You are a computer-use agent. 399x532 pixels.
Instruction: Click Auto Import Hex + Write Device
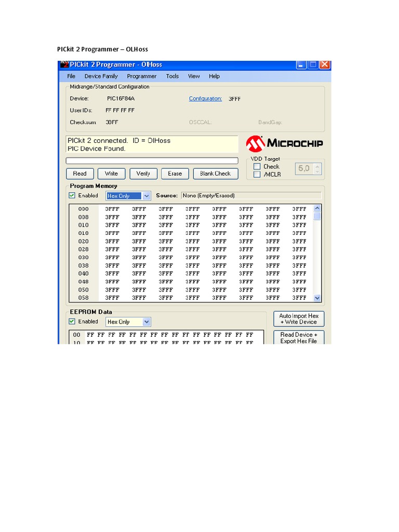(x=299, y=319)
